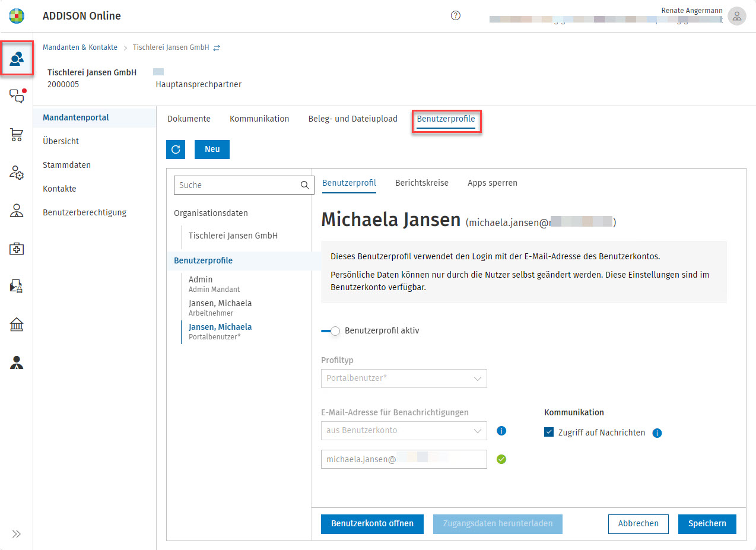Click the Neu button
The height and width of the screenshot is (550, 756).
tap(212, 150)
